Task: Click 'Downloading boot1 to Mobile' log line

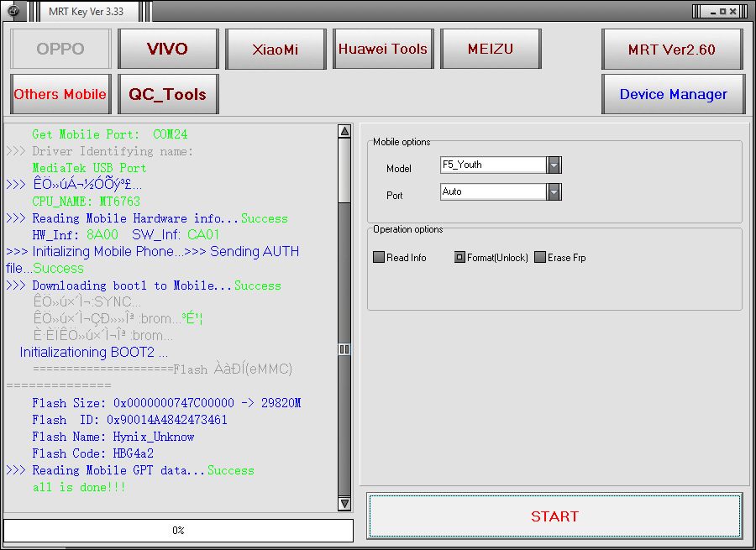Action: (144, 285)
